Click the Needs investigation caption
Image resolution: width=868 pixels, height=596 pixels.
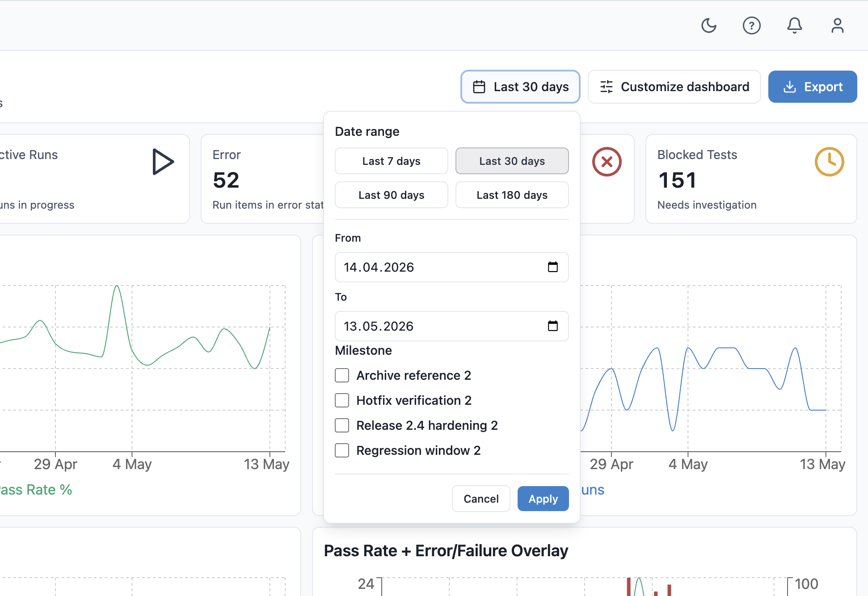coord(707,205)
